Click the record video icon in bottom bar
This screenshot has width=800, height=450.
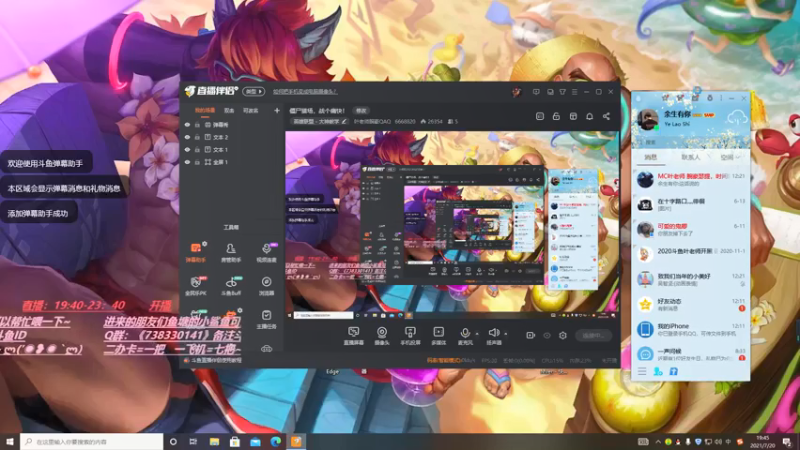pyautogui.click(x=531, y=335)
